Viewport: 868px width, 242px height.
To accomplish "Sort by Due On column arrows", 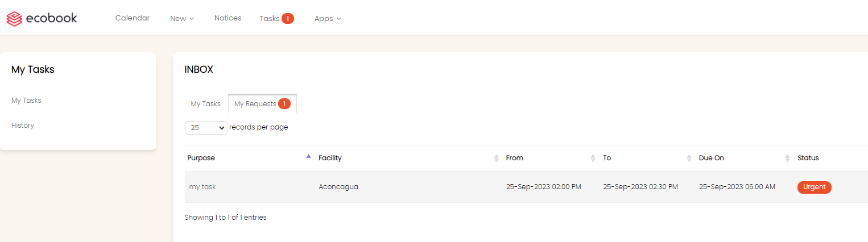I will (787, 158).
